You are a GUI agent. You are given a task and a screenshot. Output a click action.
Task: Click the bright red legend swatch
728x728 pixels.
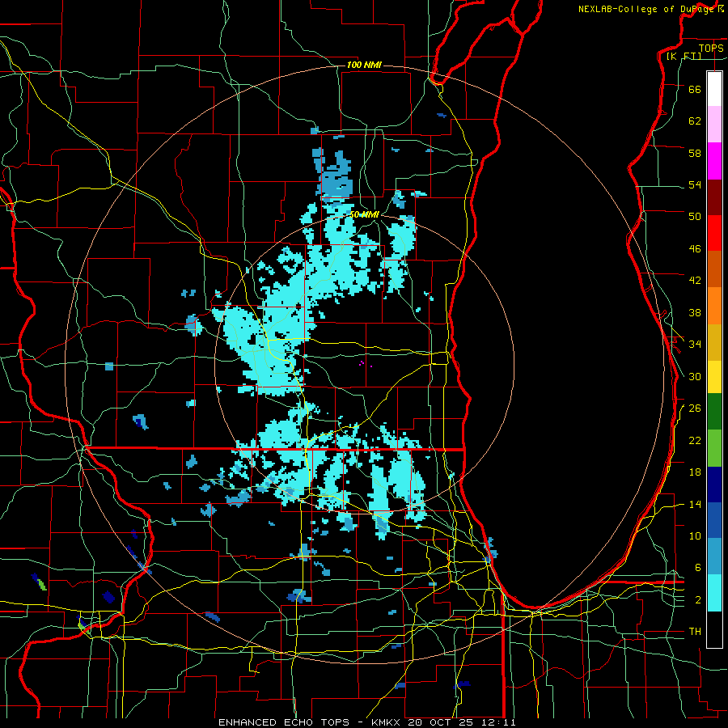pos(714,233)
